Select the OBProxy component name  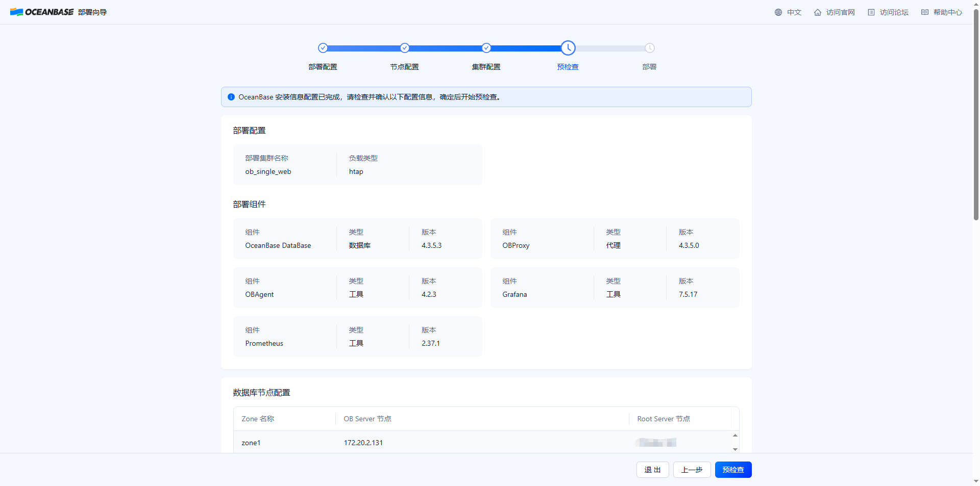point(516,245)
